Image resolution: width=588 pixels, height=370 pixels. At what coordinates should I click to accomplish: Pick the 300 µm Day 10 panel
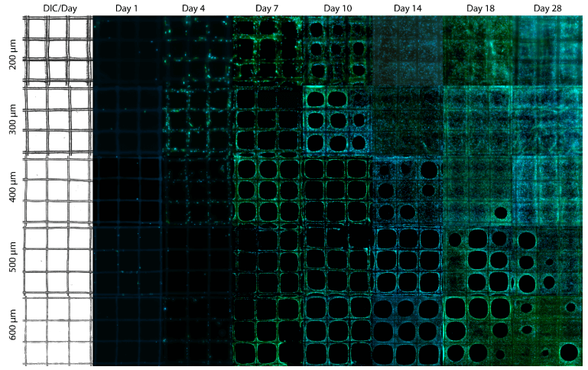pyautogui.click(x=338, y=121)
